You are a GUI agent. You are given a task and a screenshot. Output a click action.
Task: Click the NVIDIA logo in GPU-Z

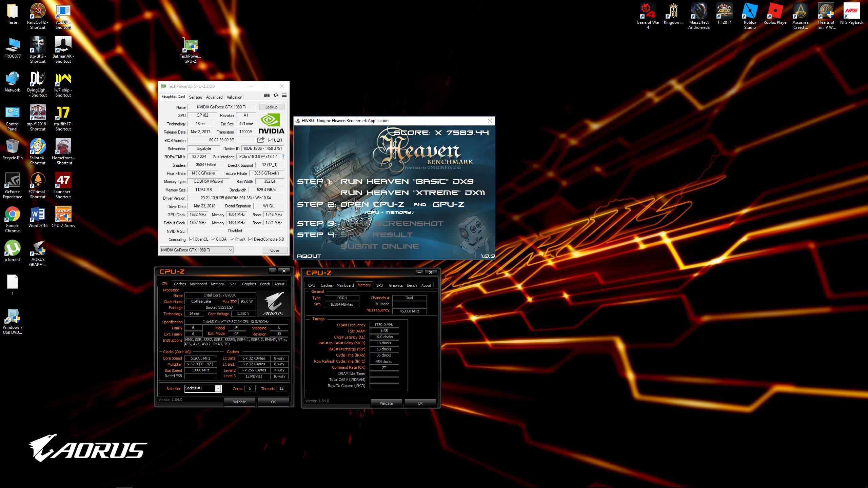(x=271, y=124)
